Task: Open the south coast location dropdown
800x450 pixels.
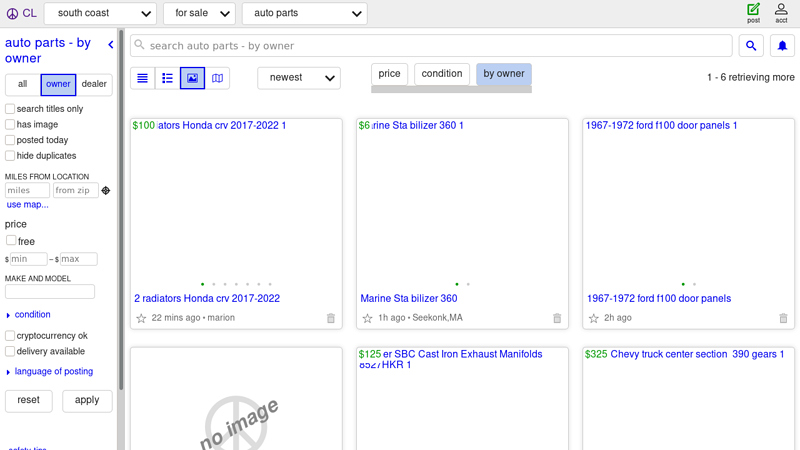Action: 100,13
